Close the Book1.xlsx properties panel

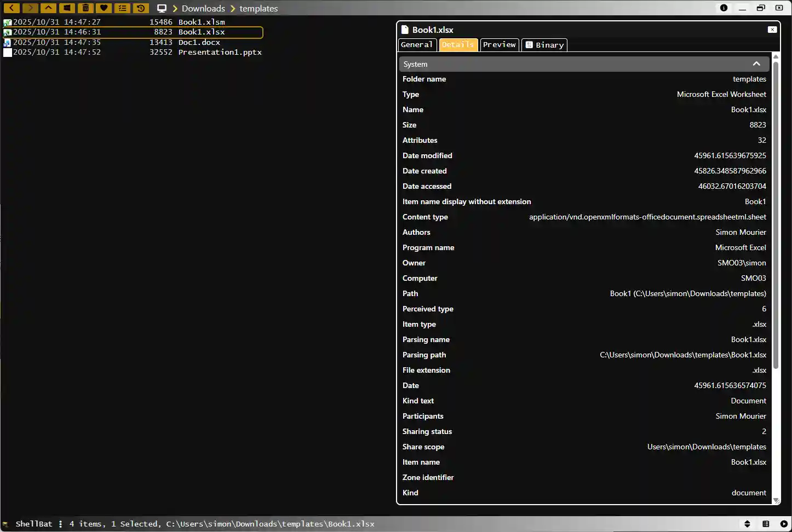pyautogui.click(x=772, y=30)
